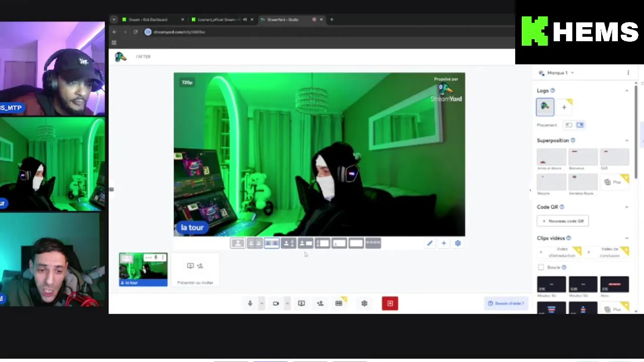Screen dimensions: 644x362
Task: Show help info for Logo
Action: [552, 90]
